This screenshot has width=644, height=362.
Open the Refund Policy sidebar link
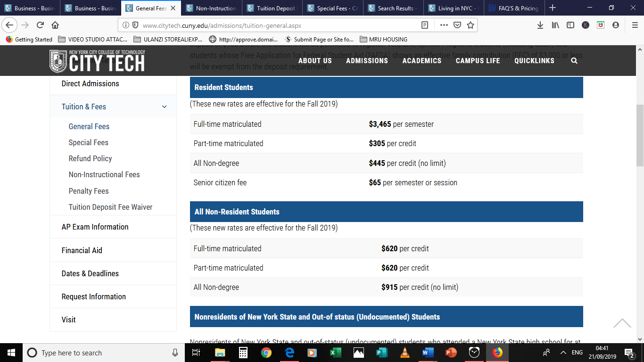tap(90, 158)
